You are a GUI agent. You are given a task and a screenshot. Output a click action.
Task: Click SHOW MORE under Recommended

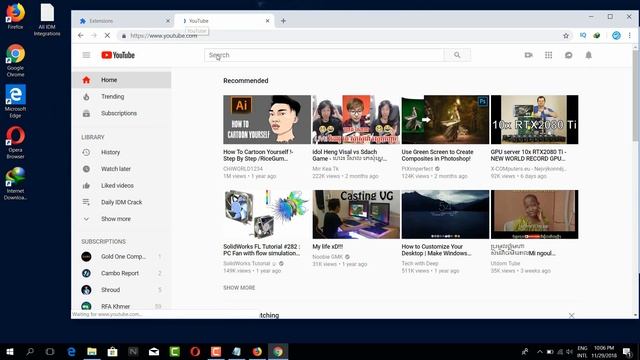click(x=239, y=288)
